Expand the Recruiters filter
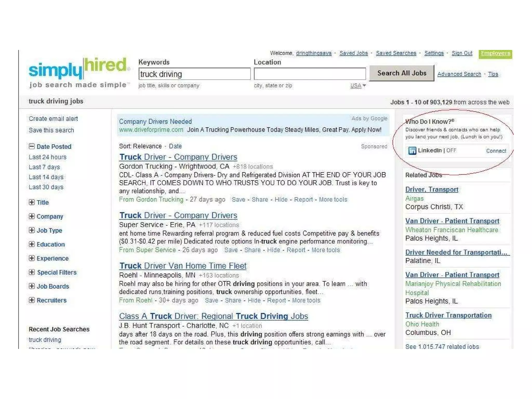 click(32, 300)
